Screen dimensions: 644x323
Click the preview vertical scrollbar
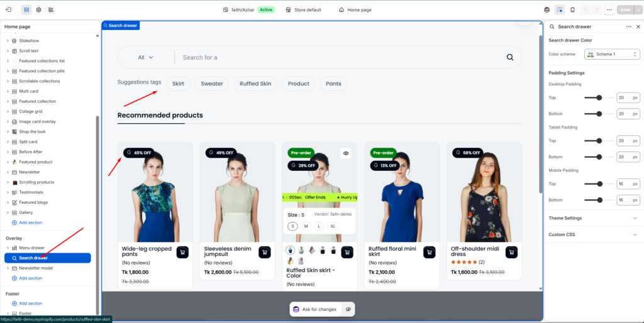pyautogui.click(x=540, y=114)
